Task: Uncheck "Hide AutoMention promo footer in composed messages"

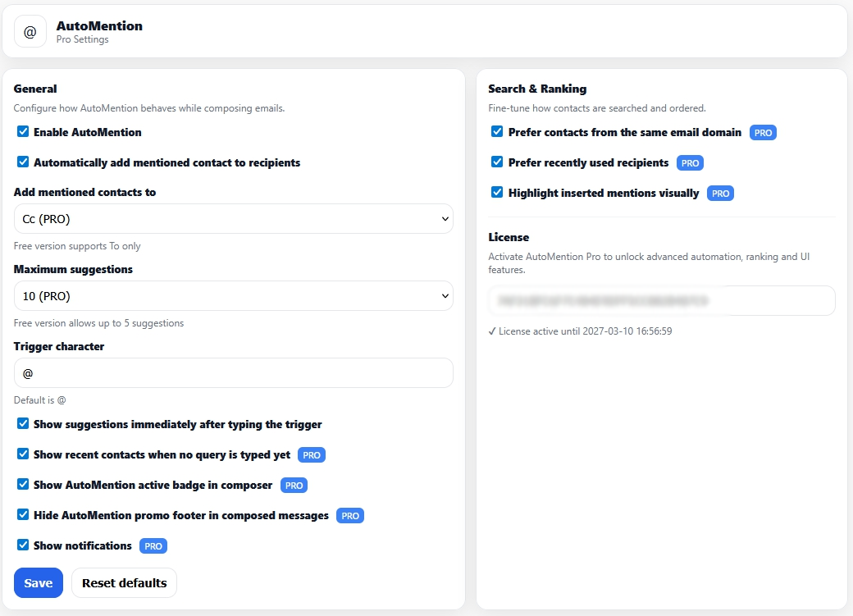Action: [23, 515]
